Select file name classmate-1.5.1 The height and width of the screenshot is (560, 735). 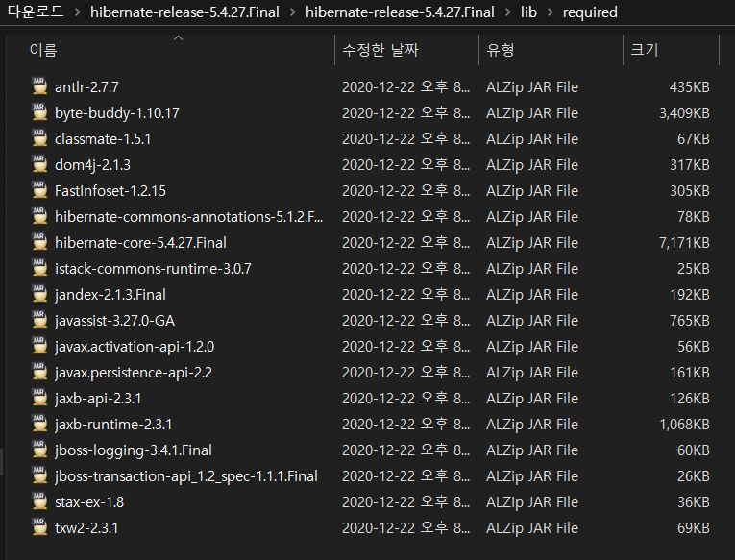pyautogui.click(x=103, y=139)
